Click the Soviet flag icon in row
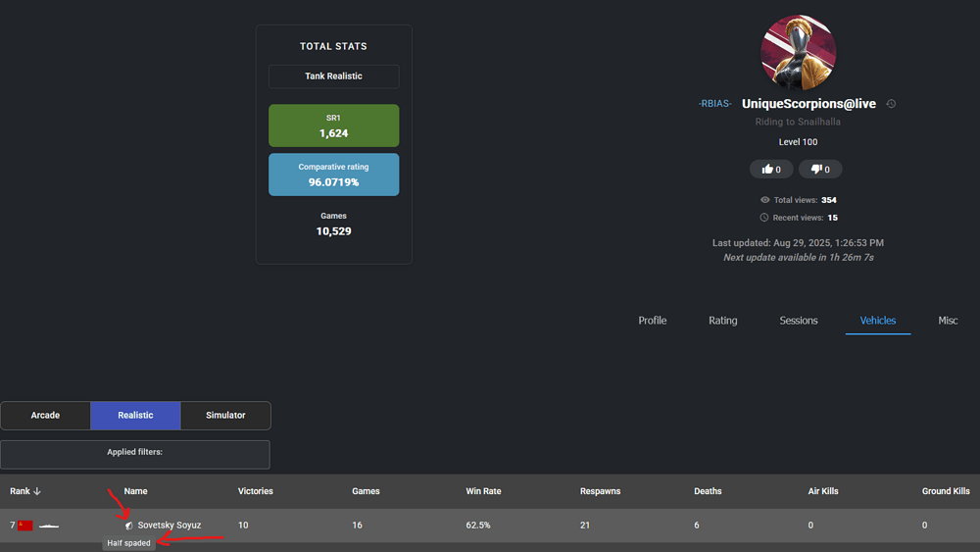This screenshot has width=980, height=552. coord(25,526)
